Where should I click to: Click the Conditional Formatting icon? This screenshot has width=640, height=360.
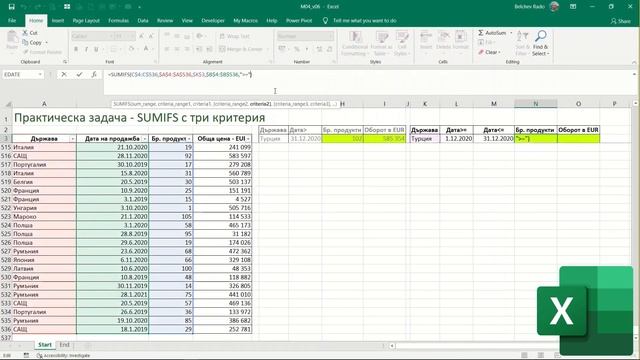[355, 37]
